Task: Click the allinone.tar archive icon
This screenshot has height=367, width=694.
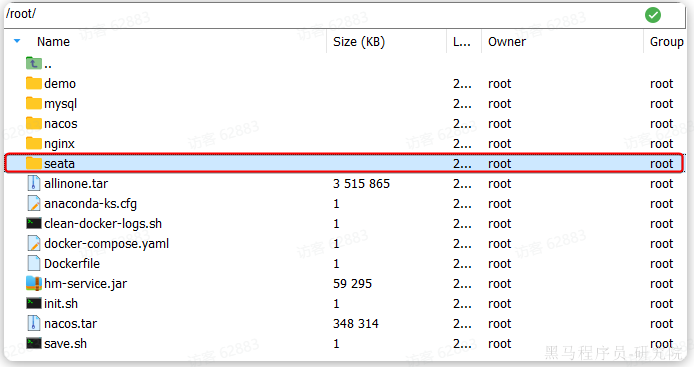Action: pos(34,183)
